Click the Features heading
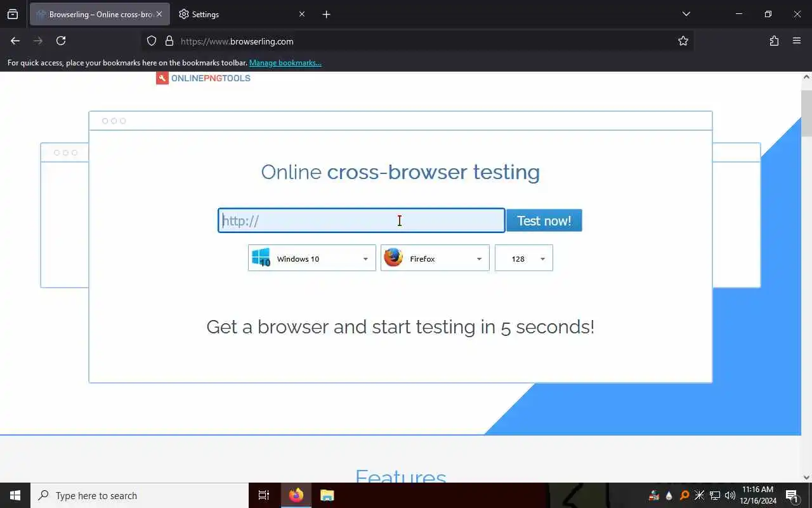Image resolution: width=812 pixels, height=508 pixels. click(400, 476)
